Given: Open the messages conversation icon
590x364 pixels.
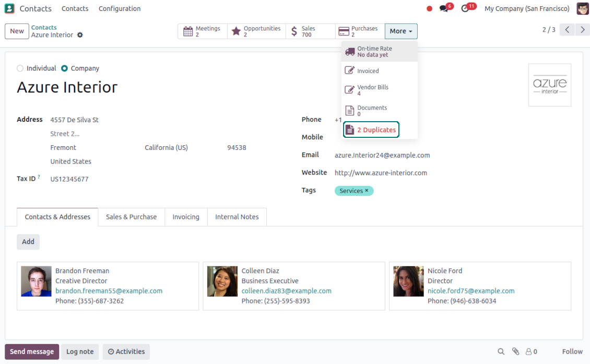Looking at the screenshot, I should [x=444, y=9].
